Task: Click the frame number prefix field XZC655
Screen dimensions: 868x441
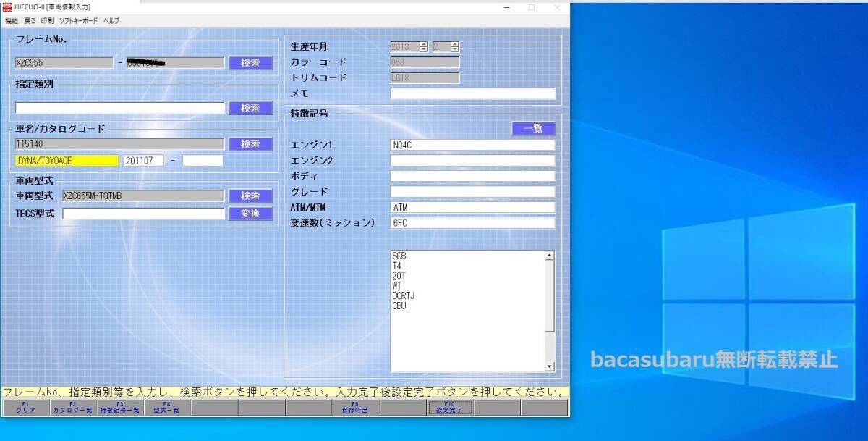Action: 64,63
